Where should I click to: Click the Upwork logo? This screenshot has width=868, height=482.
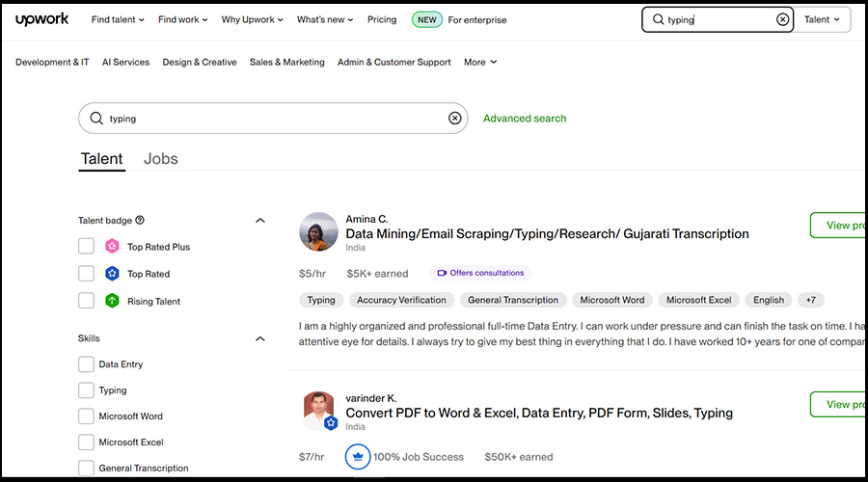coord(41,19)
